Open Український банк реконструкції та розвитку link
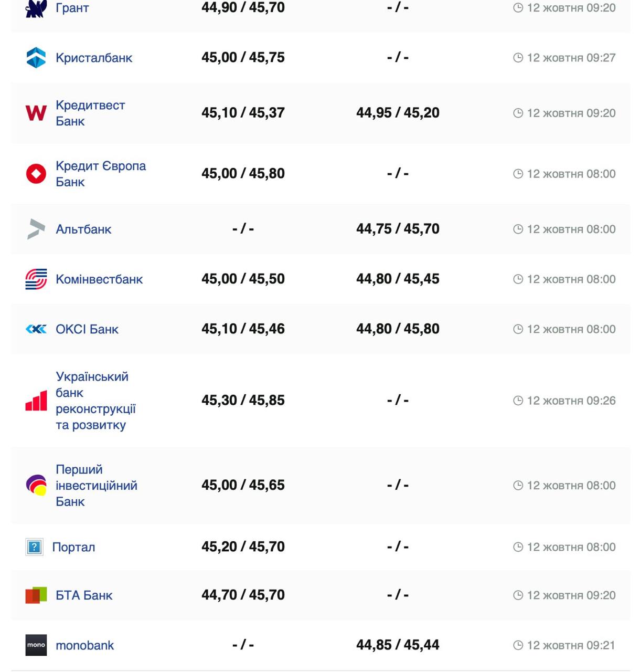Image resolution: width=640 pixels, height=672 pixels. coord(95,401)
